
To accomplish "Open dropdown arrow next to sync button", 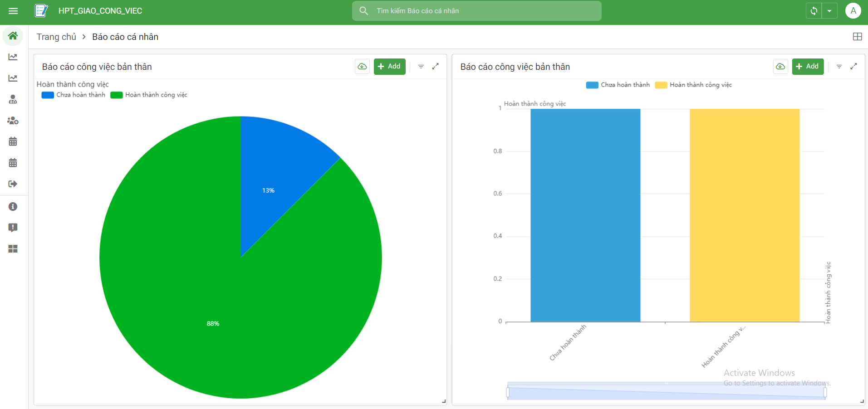I will click(x=829, y=11).
